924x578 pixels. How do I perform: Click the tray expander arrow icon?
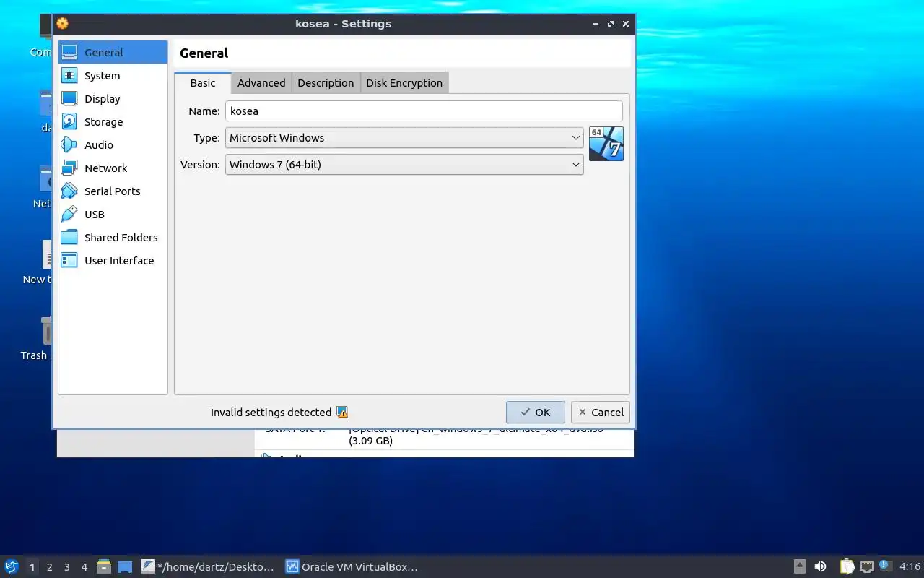point(800,566)
